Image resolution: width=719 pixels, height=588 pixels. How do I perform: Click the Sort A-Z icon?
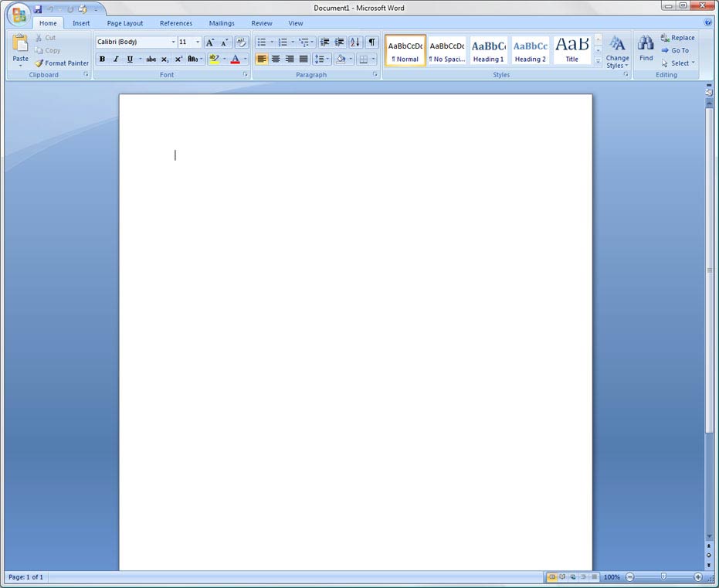(355, 42)
